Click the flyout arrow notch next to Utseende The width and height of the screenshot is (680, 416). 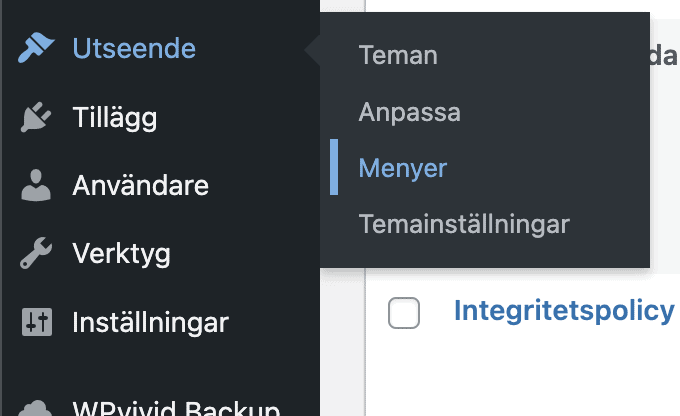313,49
